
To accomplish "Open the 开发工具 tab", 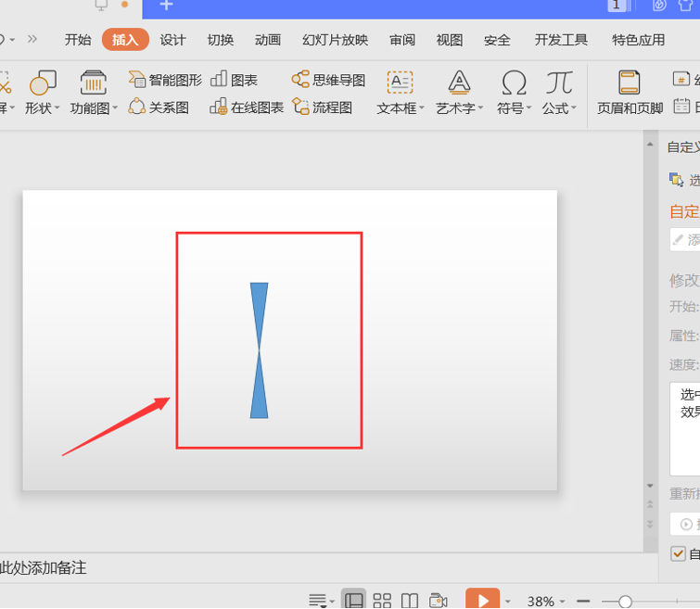I will click(x=561, y=40).
